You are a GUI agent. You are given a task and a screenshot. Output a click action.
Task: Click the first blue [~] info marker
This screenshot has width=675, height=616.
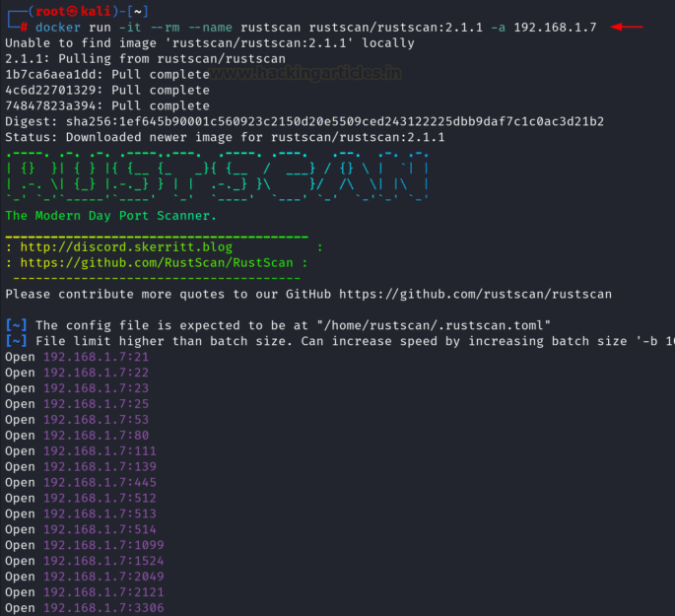[17, 325]
